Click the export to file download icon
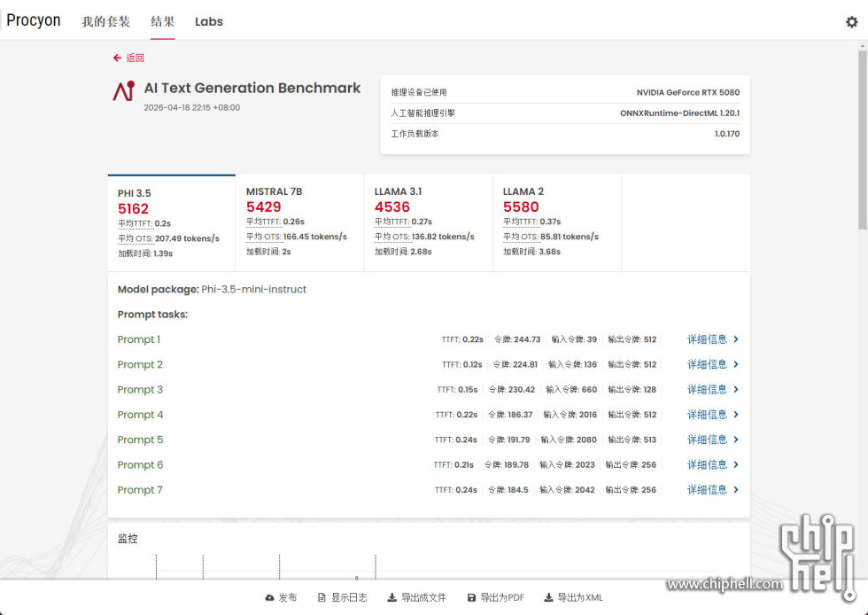The height and width of the screenshot is (615, 868). pyautogui.click(x=391, y=597)
